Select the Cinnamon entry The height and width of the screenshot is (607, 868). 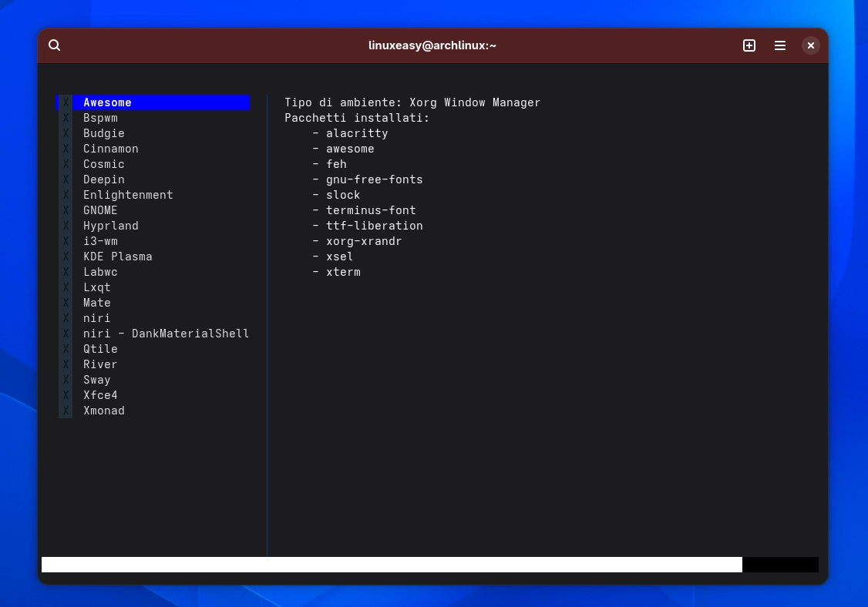111,149
